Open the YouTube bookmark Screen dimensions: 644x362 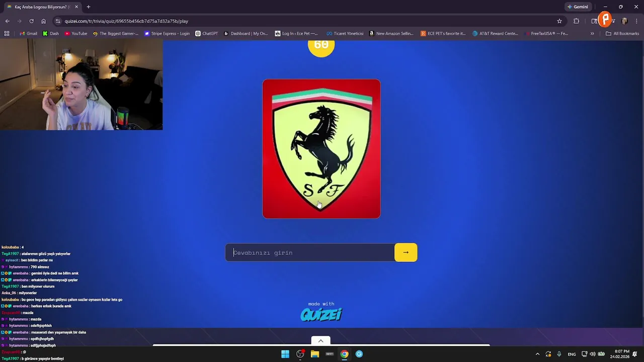[x=76, y=34]
